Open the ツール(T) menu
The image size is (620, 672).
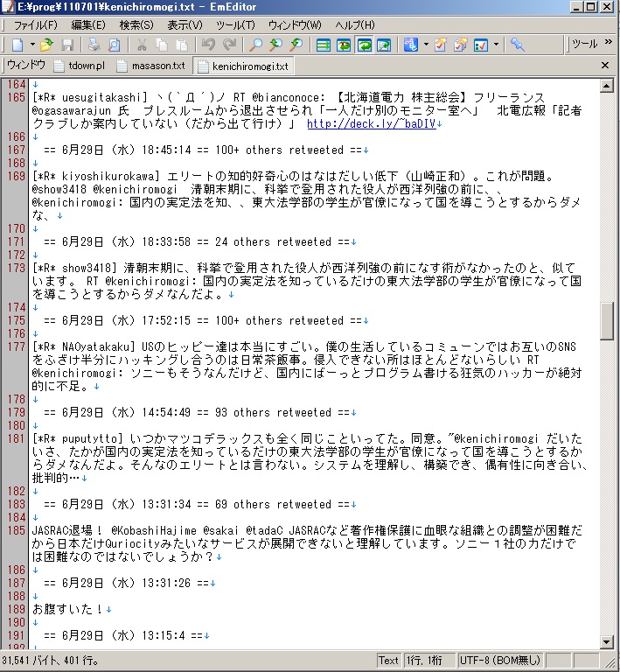click(x=235, y=24)
